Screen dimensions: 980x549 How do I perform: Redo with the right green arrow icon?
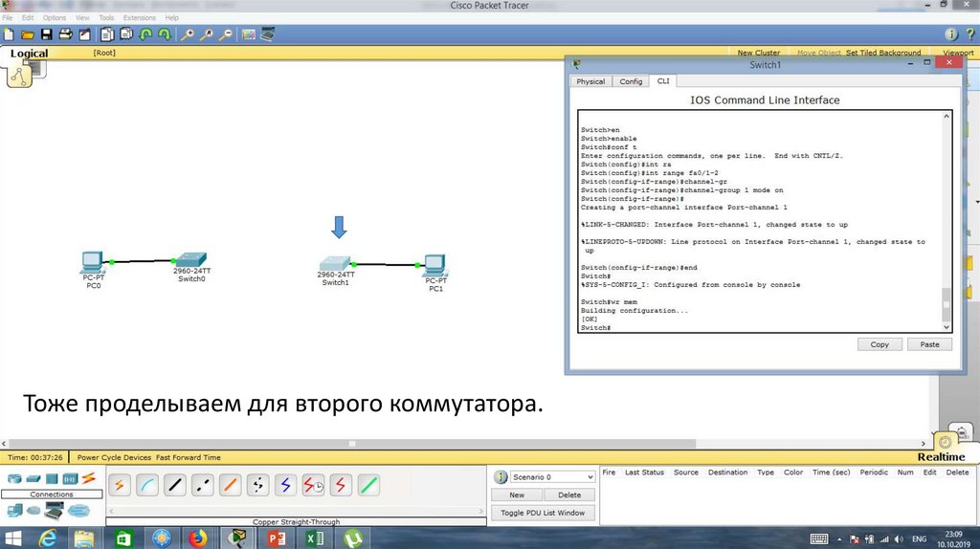pyautogui.click(x=165, y=35)
